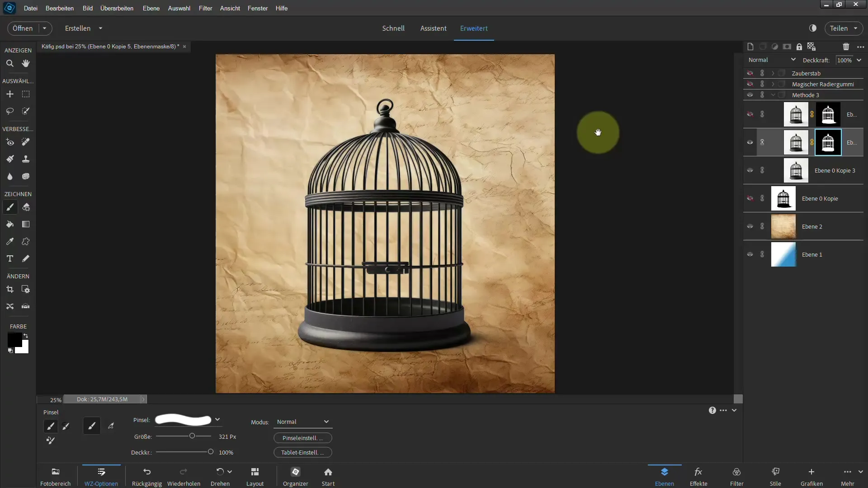868x488 pixels.
Task: Select the Move tool
Action: [x=9, y=94]
